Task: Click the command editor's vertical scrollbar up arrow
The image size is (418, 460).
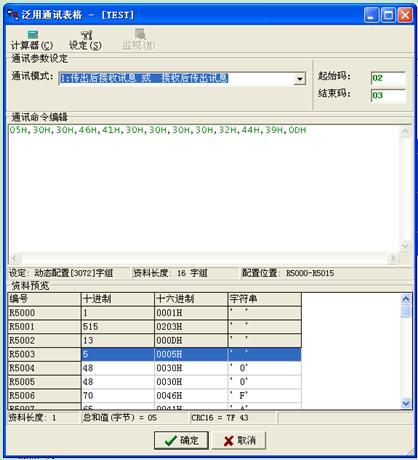Action: point(405,132)
